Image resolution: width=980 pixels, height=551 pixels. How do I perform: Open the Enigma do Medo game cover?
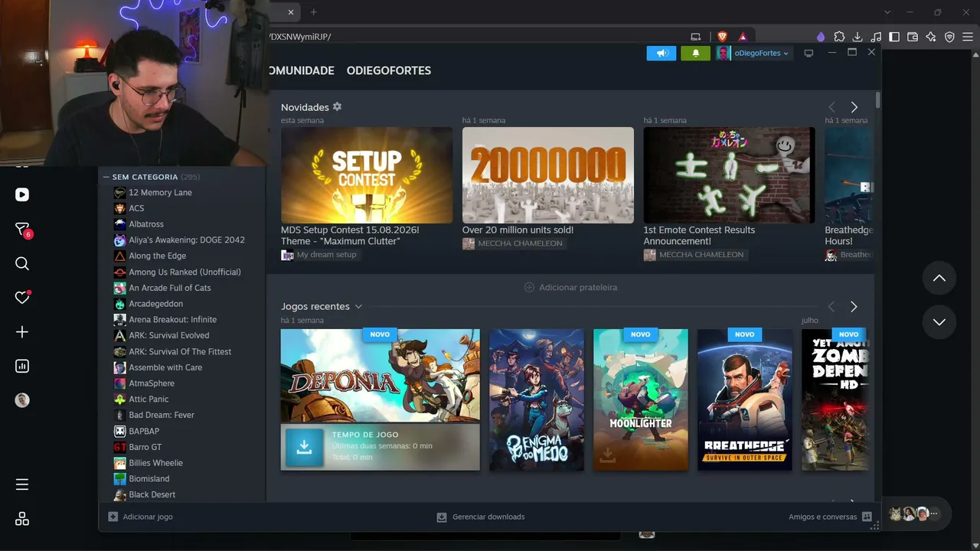(537, 399)
